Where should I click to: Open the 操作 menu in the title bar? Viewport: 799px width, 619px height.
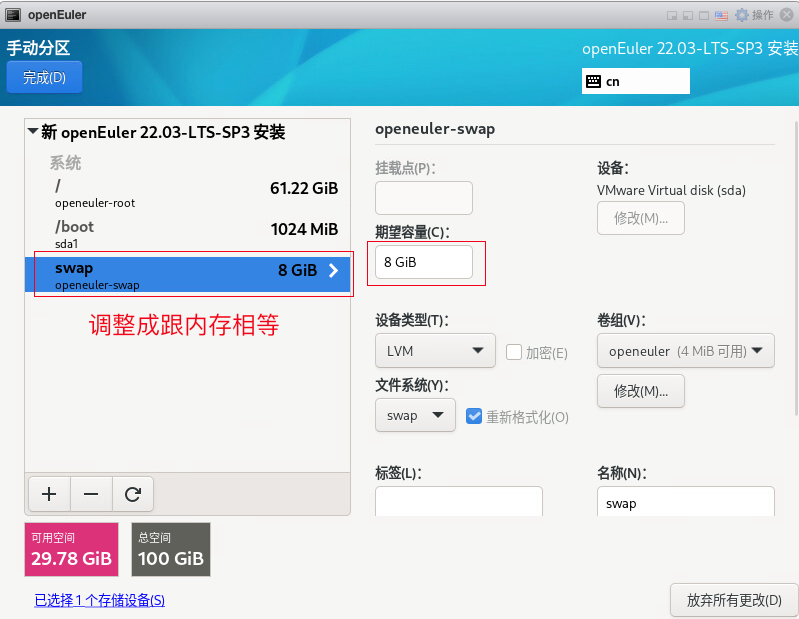coord(762,15)
